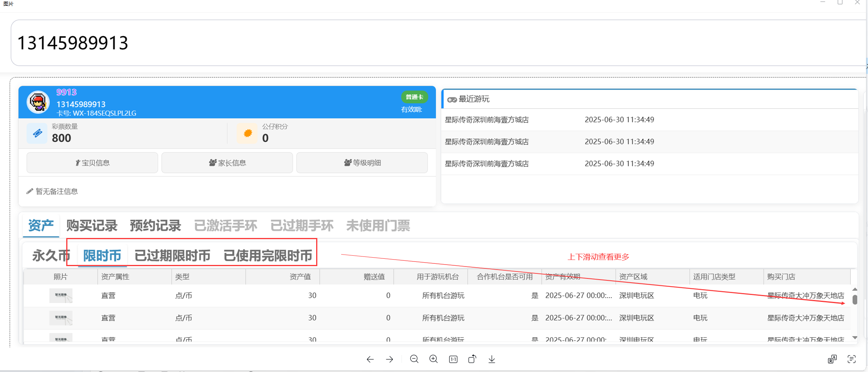Click the extract text OCR icon
The width and height of the screenshot is (868, 372).
point(851,359)
